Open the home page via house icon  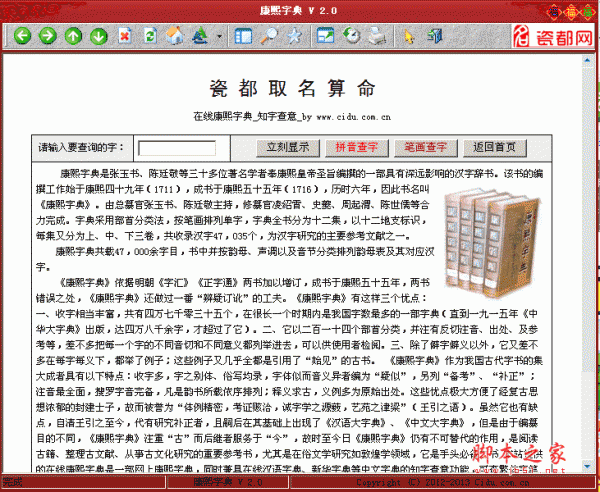click(x=175, y=36)
